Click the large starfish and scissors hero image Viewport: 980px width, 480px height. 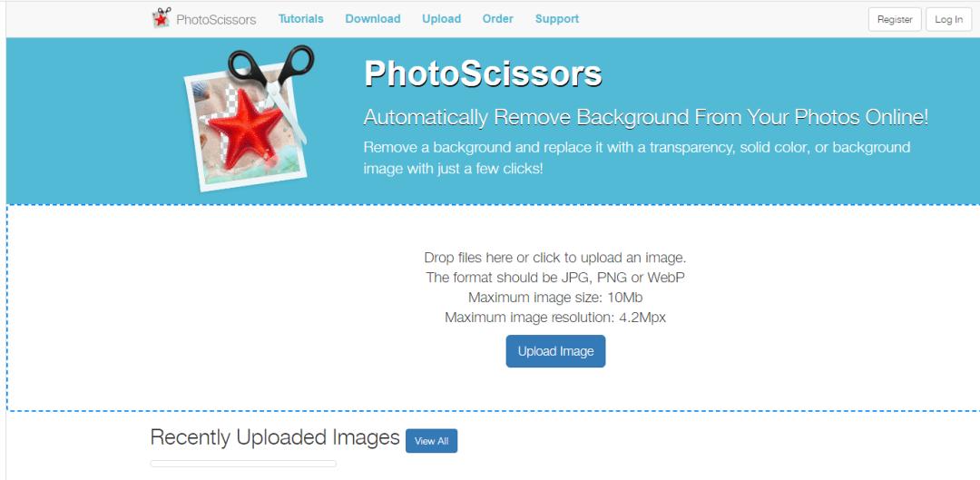(250, 118)
